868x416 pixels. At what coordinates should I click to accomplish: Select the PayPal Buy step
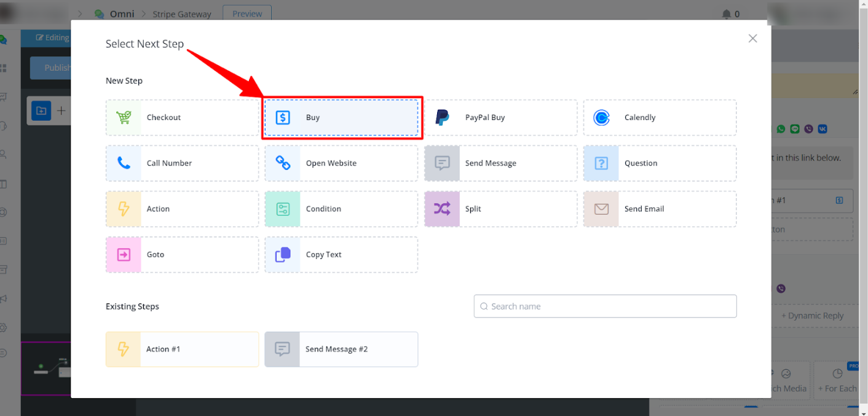click(500, 118)
